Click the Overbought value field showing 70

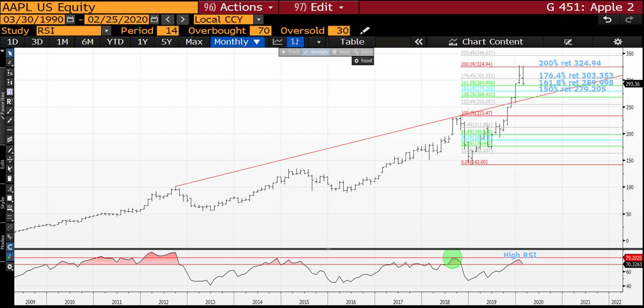point(260,31)
